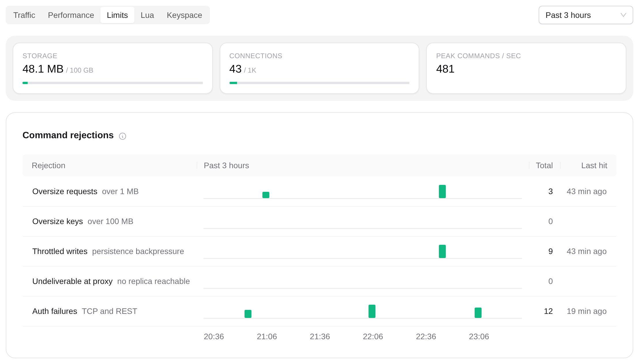Click the Past 3 hours column header
The height and width of the screenshot is (364, 639).
tap(226, 166)
